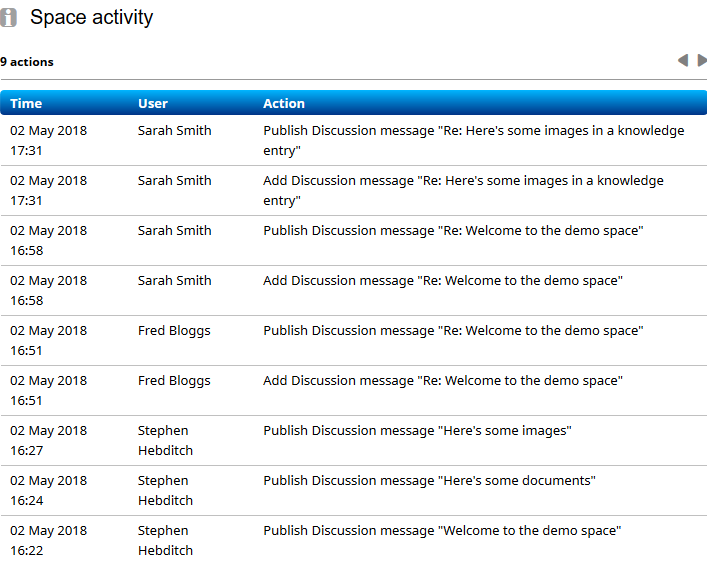This screenshot has height=565, width=707.
Task: Click the info icon beside Space activity
Action: 8,18
